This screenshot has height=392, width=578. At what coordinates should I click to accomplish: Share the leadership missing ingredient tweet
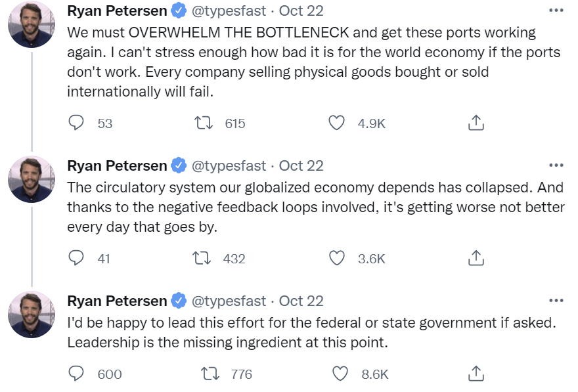point(476,374)
